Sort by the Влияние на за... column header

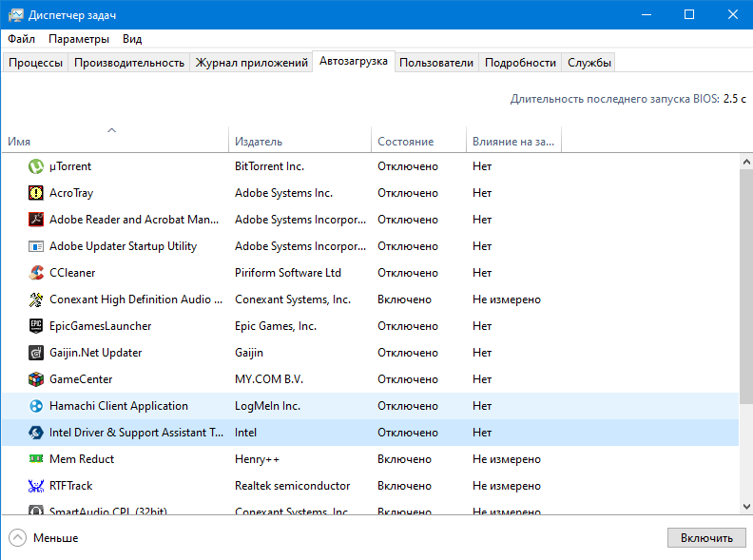(x=513, y=139)
